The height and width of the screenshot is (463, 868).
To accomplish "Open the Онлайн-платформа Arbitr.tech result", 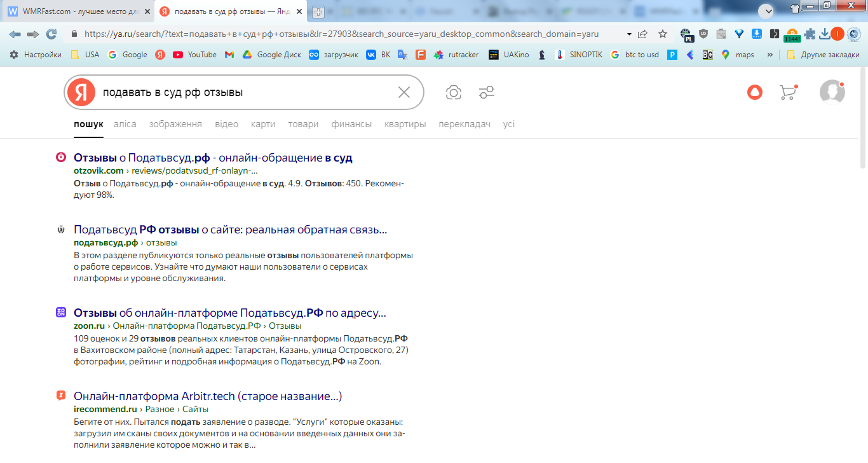I will pyautogui.click(x=208, y=396).
